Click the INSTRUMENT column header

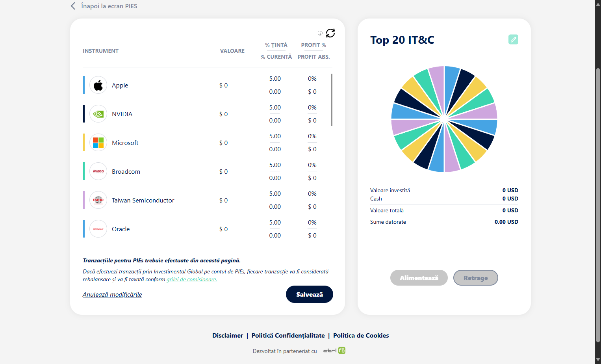[x=100, y=51]
